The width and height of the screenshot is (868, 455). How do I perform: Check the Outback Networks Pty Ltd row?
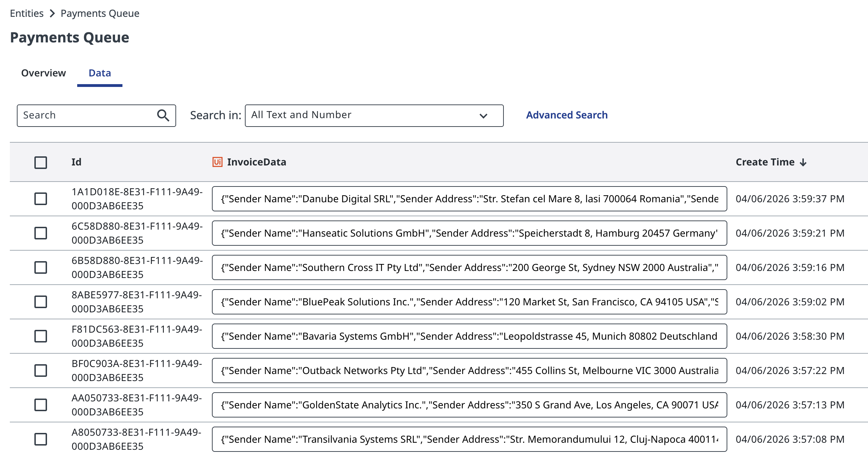click(x=41, y=371)
